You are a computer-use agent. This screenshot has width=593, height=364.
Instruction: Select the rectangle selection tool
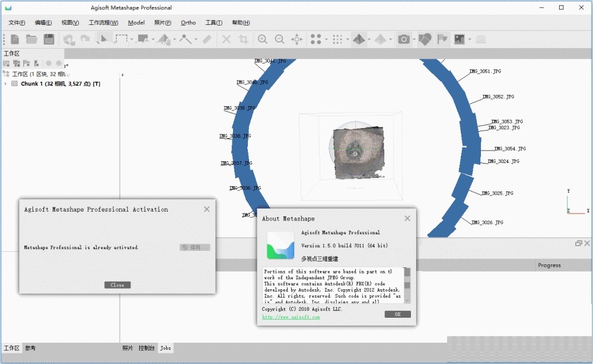tap(121, 39)
